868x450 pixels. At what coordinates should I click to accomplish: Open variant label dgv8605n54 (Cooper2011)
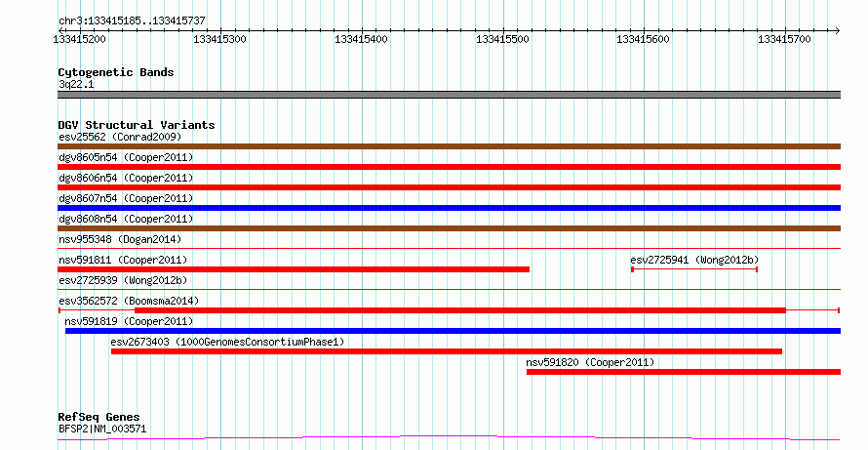pos(126,157)
